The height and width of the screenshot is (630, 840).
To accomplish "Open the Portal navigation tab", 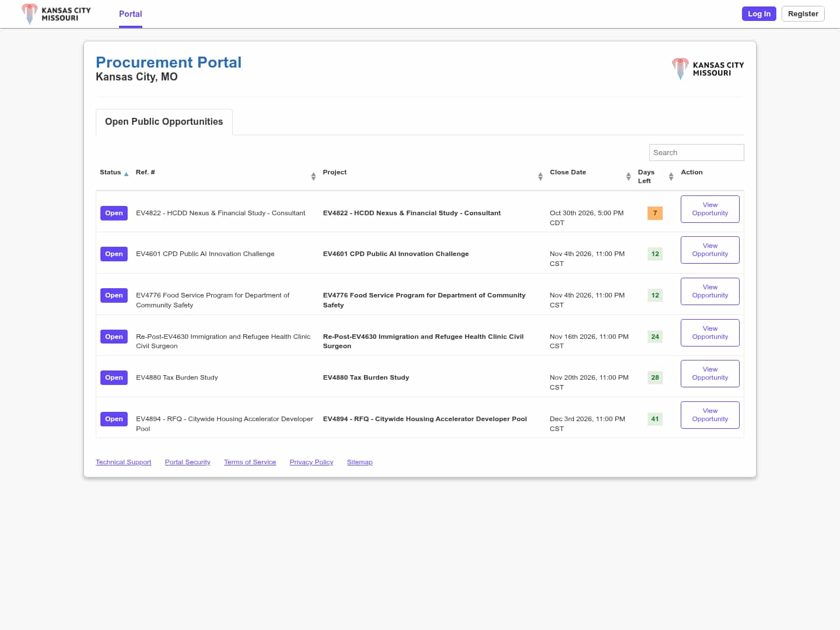I will (131, 14).
